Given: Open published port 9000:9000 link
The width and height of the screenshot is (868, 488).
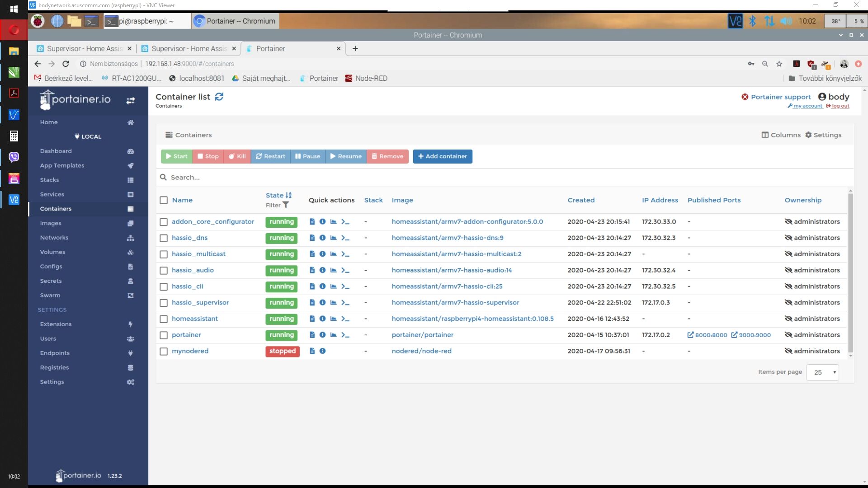Looking at the screenshot, I should tap(751, 335).
